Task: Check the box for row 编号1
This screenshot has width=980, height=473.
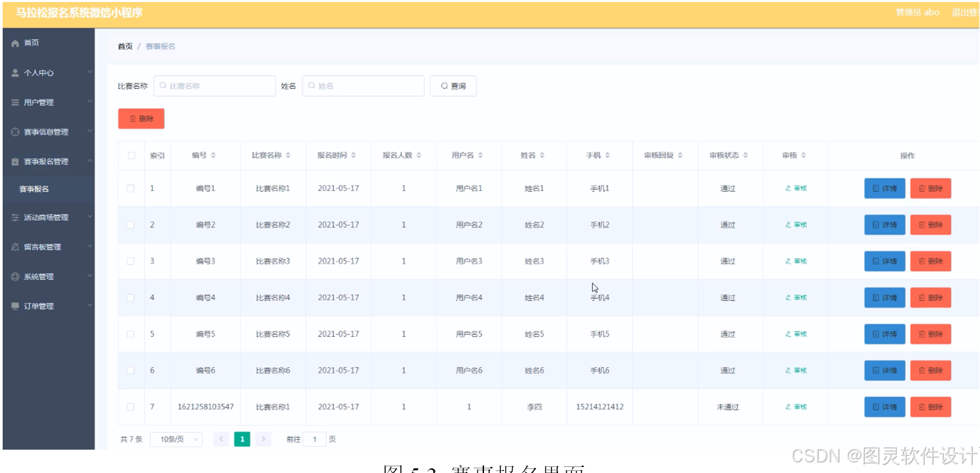Action: point(131,188)
